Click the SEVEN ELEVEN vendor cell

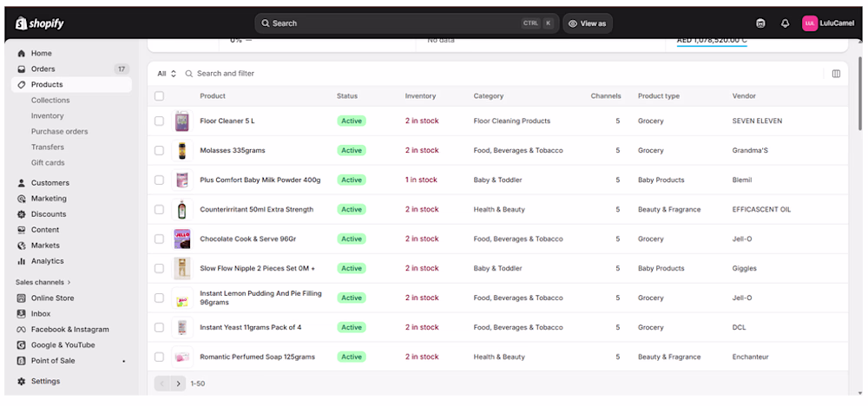(757, 121)
